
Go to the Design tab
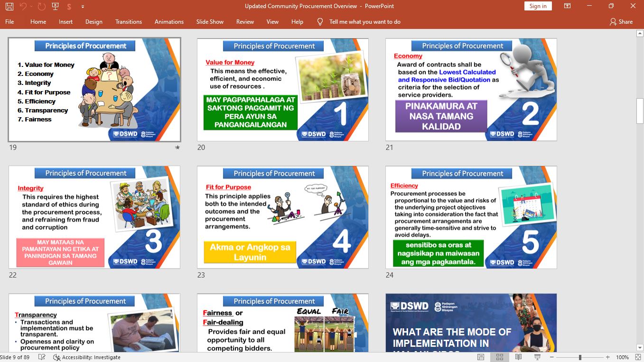click(x=94, y=22)
